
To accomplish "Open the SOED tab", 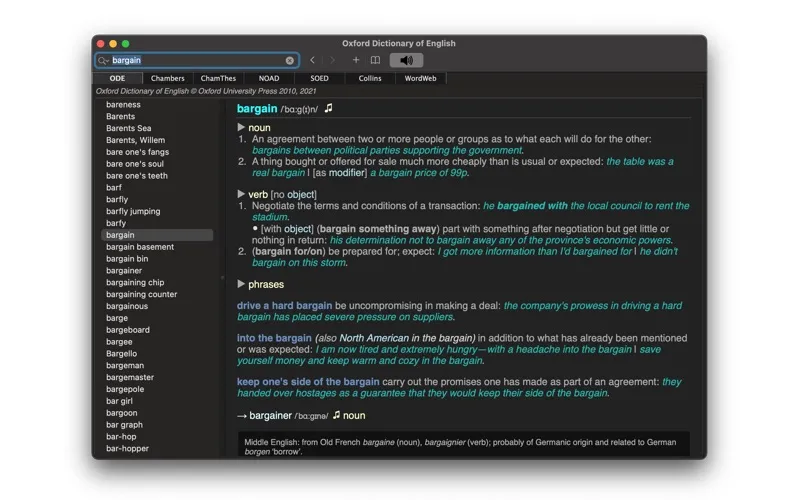I will point(319,78).
